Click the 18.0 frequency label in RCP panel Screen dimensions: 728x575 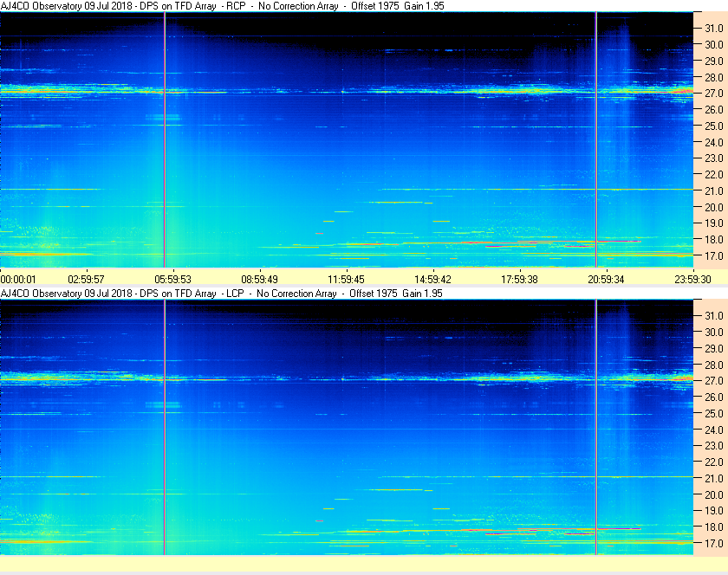(x=714, y=240)
